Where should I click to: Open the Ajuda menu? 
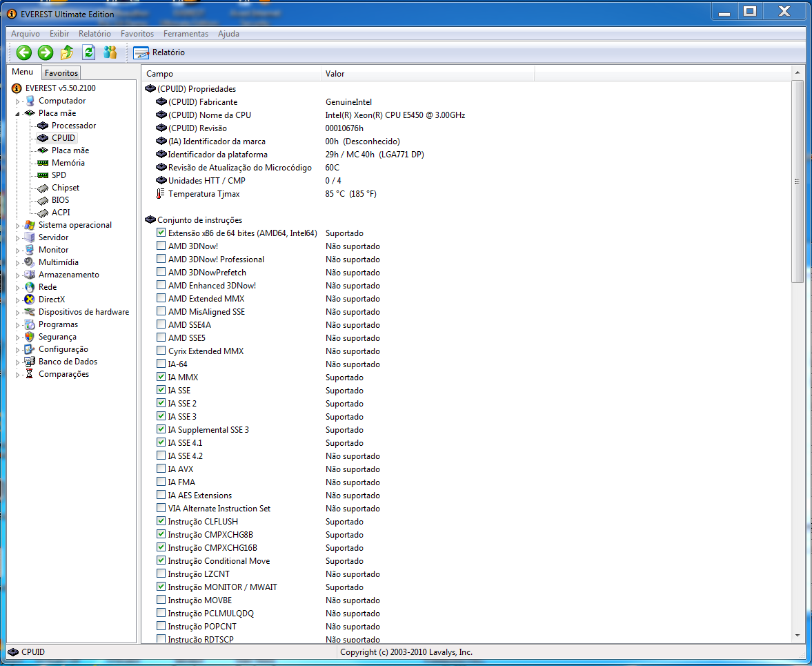coord(228,34)
